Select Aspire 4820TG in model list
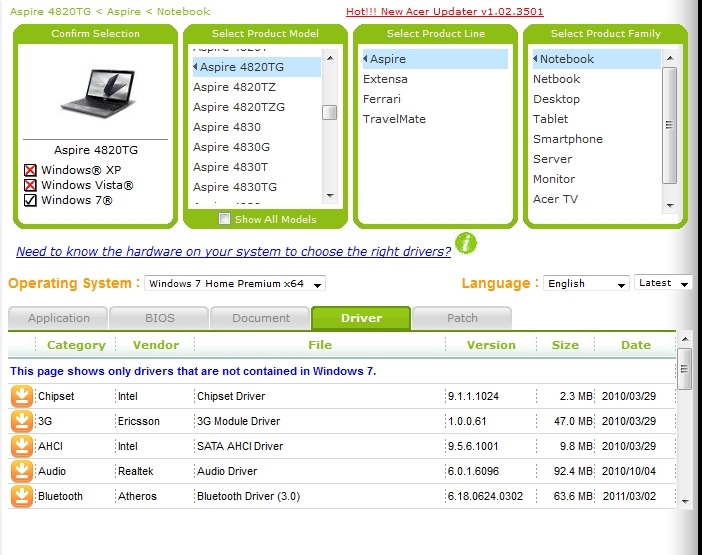This screenshot has width=702, height=555. (x=257, y=67)
